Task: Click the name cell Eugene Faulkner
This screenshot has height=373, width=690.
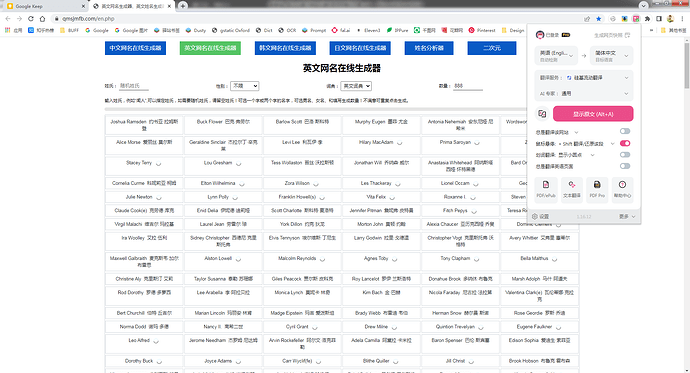Action: coord(539,327)
